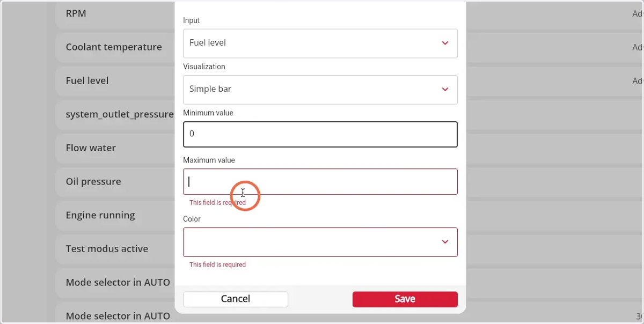
Task: Click into the empty Maximum value field
Action: (x=320, y=182)
